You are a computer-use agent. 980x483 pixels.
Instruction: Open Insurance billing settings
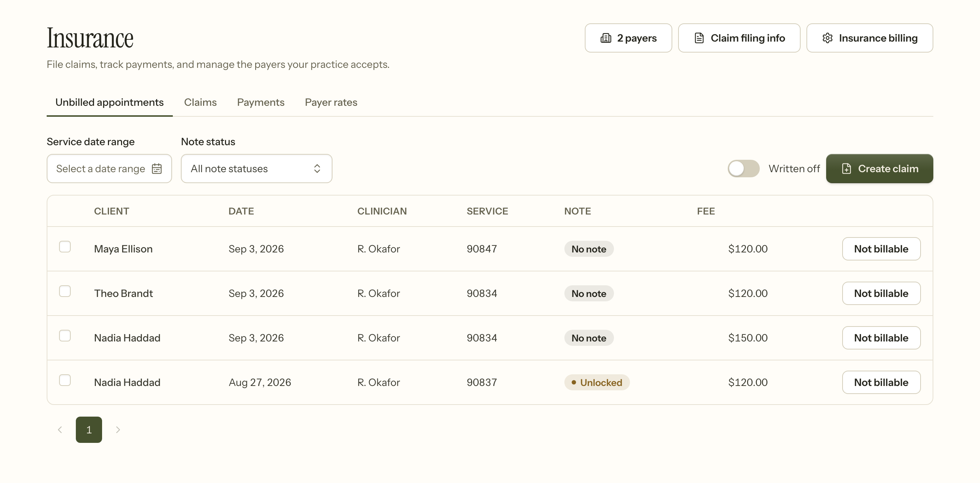(870, 38)
